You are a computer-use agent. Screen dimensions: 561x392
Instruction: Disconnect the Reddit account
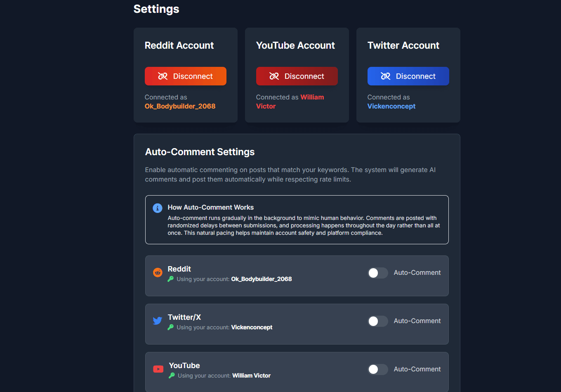coord(185,76)
